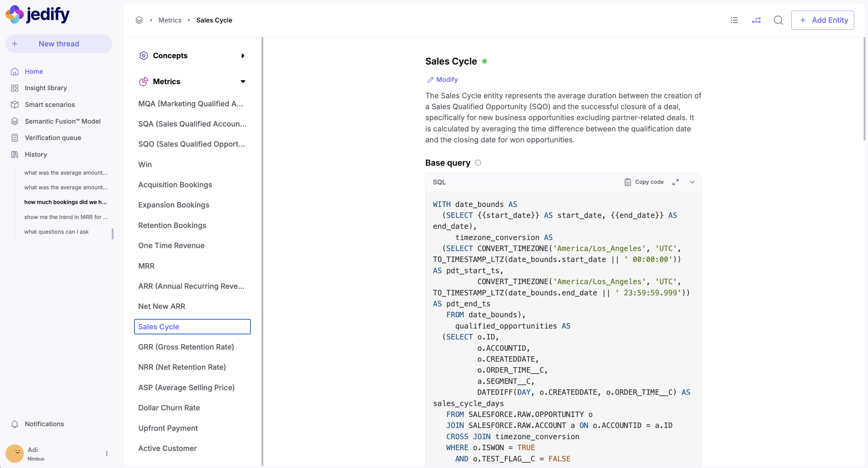Select the MRR metric
Viewport: 868px width, 468px height.
[146, 266]
